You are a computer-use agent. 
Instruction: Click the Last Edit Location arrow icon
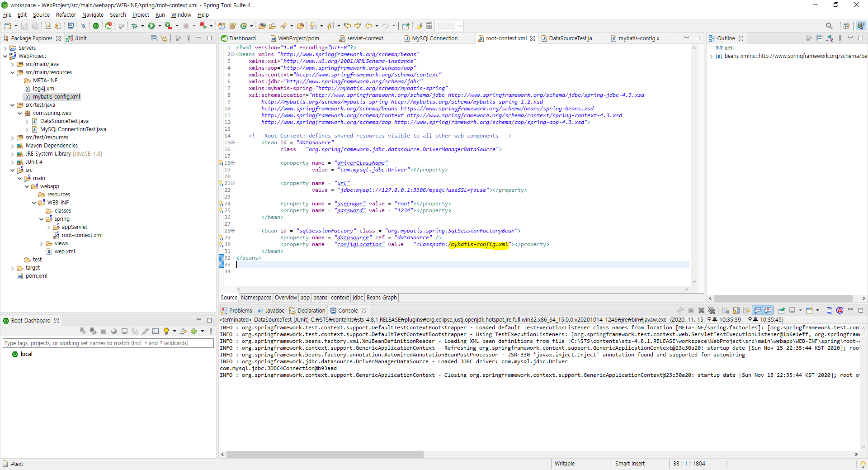(347, 26)
